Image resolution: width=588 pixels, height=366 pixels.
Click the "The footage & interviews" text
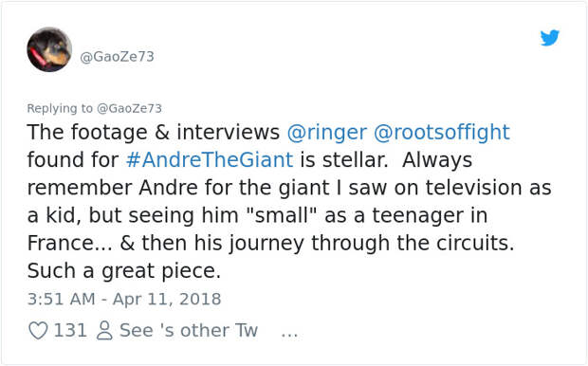point(154,133)
